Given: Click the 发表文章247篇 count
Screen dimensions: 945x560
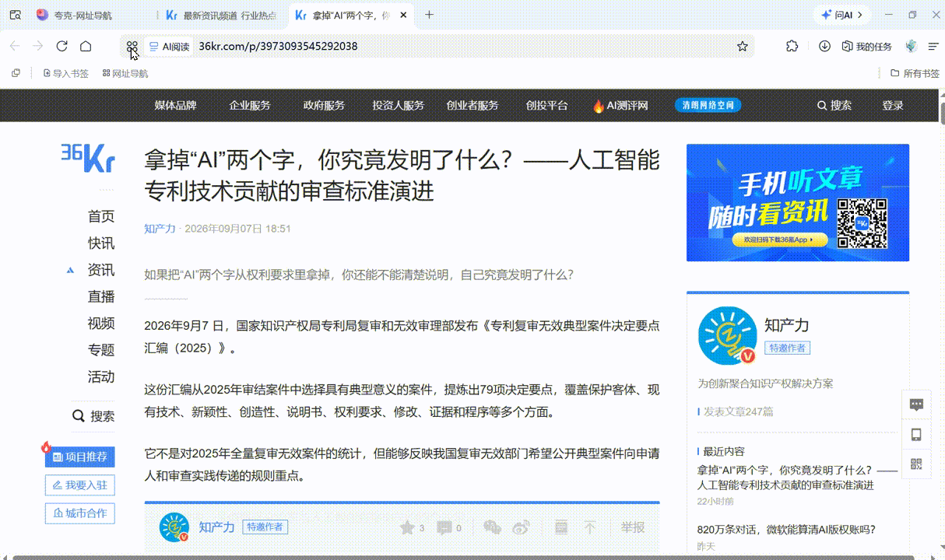Looking at the screenshot, I should point(739,411).
